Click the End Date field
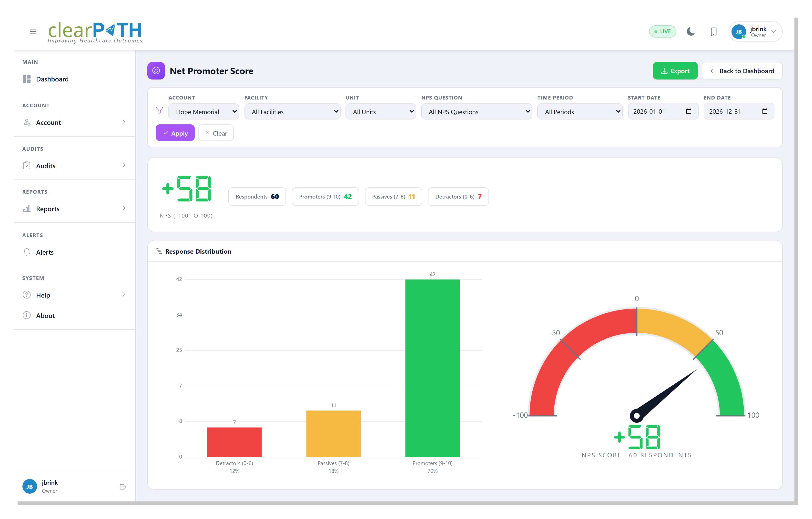Image resolution: width=812 pixels, height=519 pixels. [739, 111]
